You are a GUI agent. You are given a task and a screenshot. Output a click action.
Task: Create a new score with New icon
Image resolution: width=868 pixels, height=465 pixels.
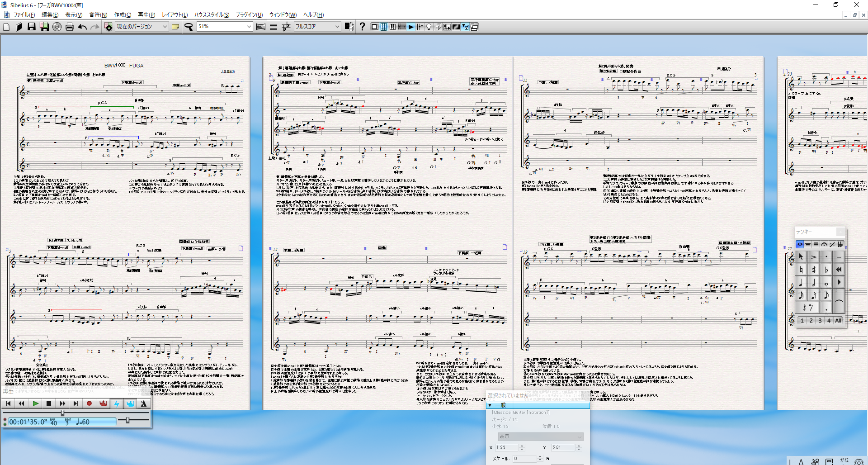6,27
